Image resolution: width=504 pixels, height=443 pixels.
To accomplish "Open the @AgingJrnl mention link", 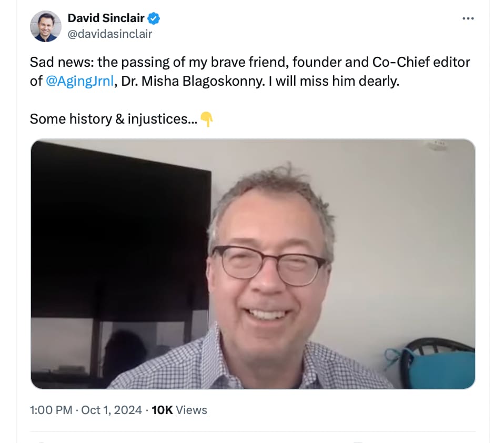I will [80, 81].
